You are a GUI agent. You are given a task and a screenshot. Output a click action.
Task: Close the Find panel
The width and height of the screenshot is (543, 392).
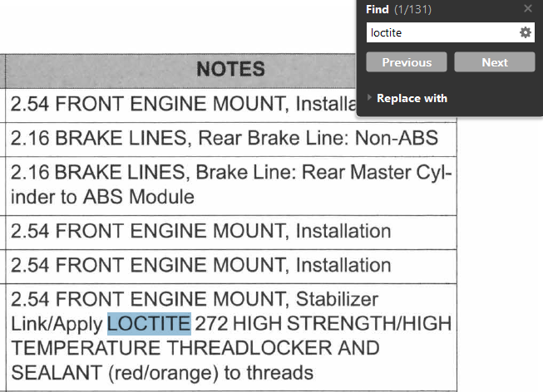528,9
